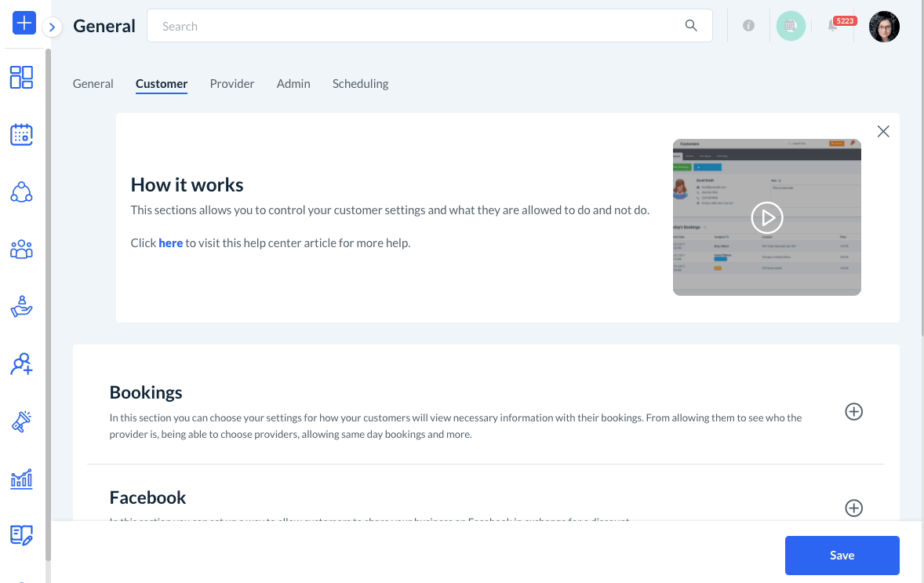Click the info icon in header

[x=748, y=26]
